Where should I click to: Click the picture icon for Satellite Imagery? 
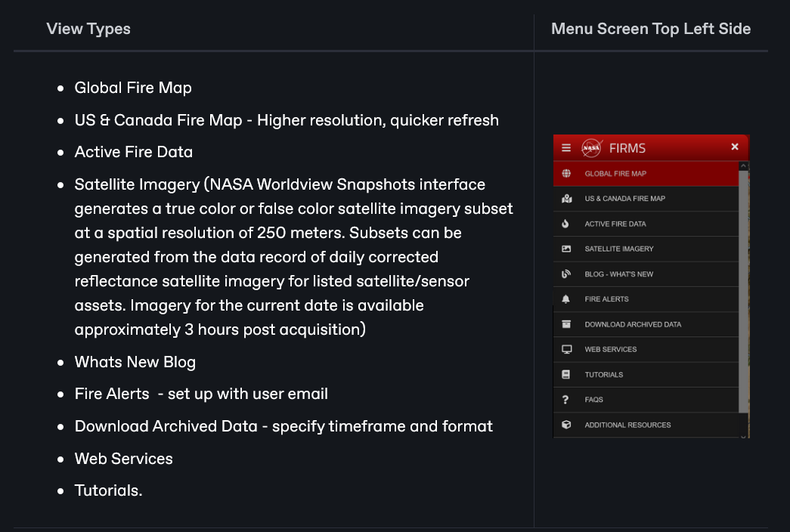point(566,249)
